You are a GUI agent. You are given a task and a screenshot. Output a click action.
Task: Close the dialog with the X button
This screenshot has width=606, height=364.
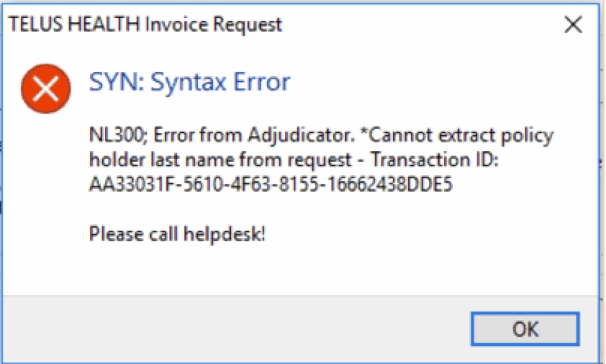click(x=573, y=25)
